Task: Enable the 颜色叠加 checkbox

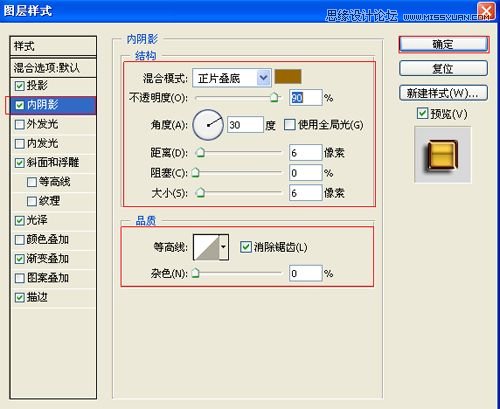Action: click(x=20, y=240)
